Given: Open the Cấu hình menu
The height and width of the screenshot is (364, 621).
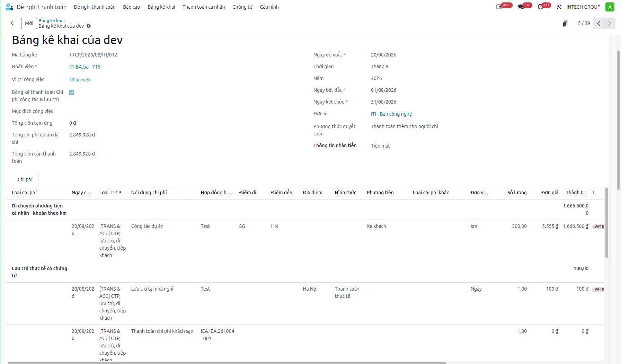Looking at the screenshot, I should click(x=269, y=7).
